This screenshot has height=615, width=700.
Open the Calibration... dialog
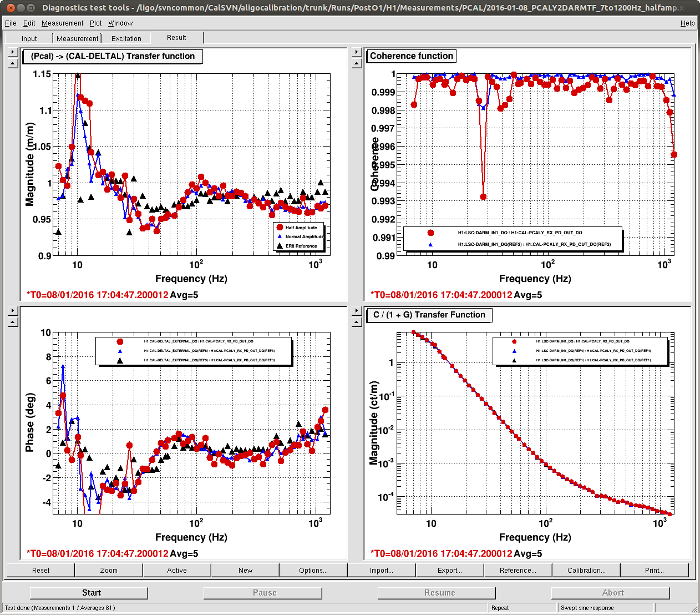pos(586,570)
